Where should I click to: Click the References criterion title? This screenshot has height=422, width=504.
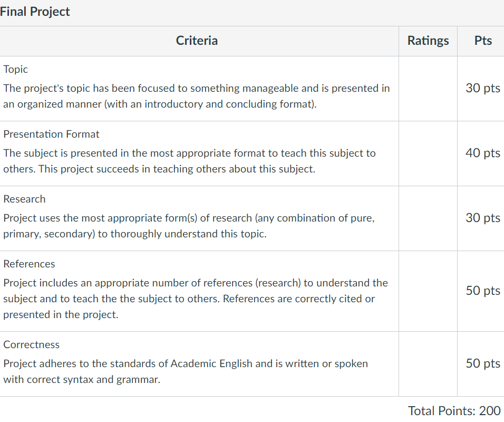click(x=29, y=264)
